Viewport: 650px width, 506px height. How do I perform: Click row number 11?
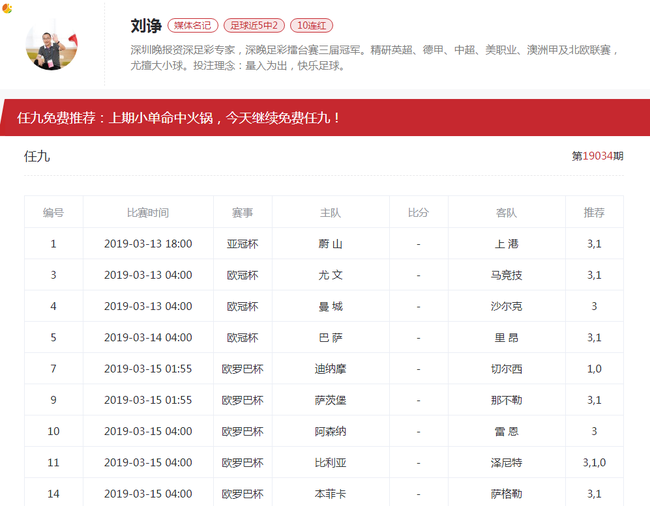(53, 462)
